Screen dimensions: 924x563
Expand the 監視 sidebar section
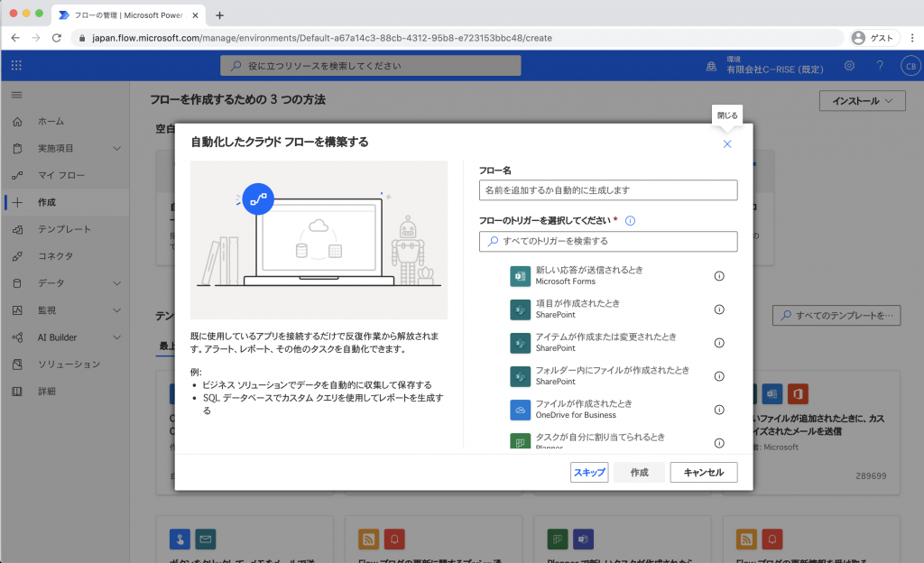point(116,310)
